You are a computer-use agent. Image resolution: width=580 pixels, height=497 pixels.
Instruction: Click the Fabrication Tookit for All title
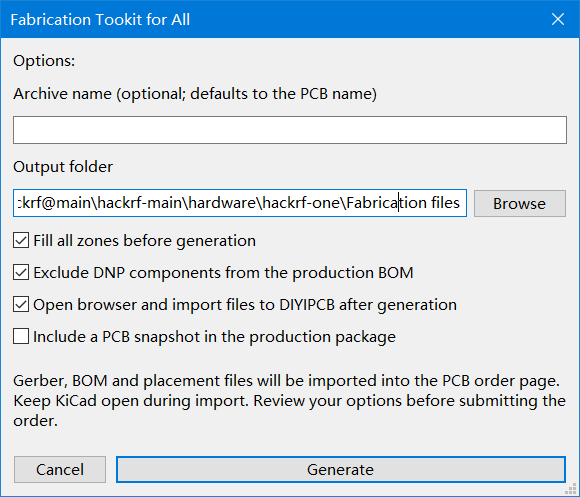(x=100, y=19)
